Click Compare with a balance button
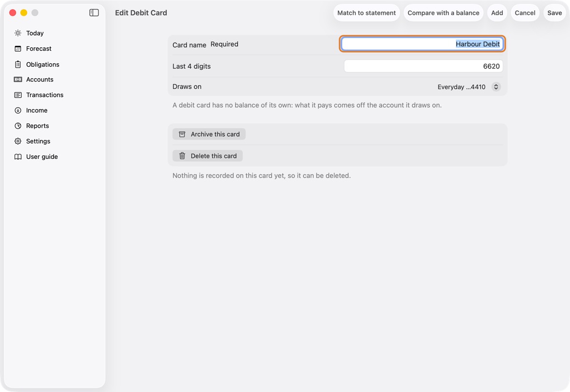570x392 pixels. point(443,13)
